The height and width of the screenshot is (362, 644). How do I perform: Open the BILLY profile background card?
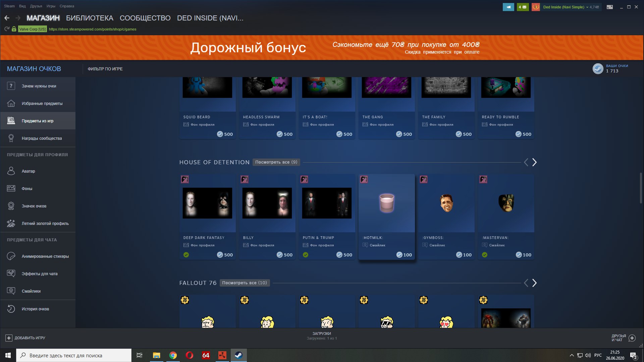(267, 217)
